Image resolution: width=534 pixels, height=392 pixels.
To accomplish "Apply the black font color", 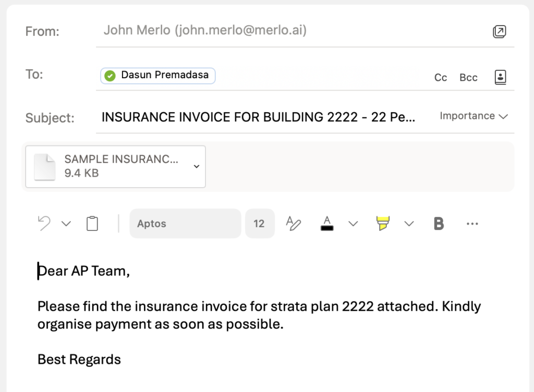I will (327, 224).
